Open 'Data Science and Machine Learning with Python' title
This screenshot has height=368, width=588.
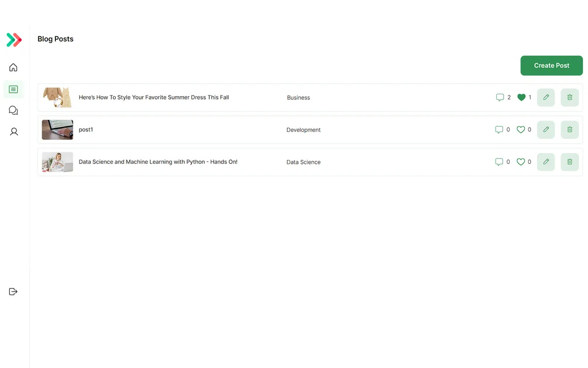pos(158,162)
